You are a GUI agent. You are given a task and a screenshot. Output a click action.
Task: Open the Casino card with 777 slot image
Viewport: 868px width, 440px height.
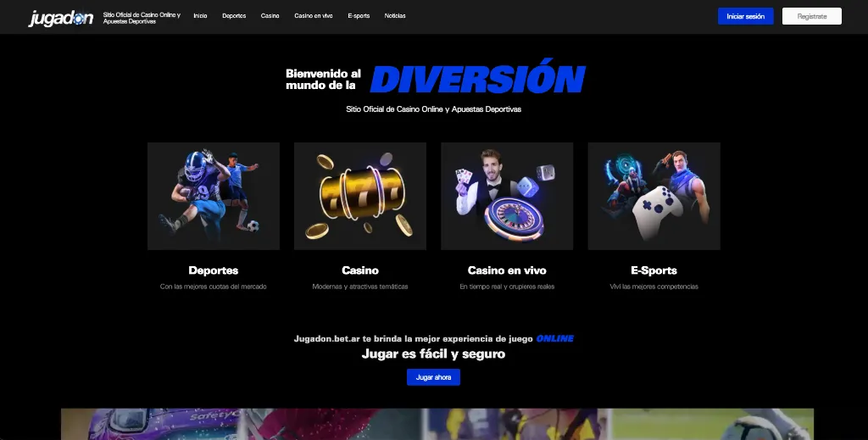[360, 196]
